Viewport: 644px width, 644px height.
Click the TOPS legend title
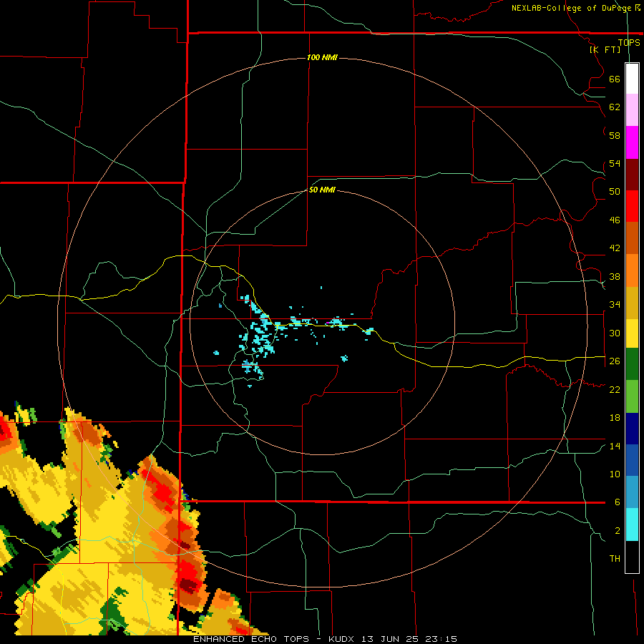(629, 42)
